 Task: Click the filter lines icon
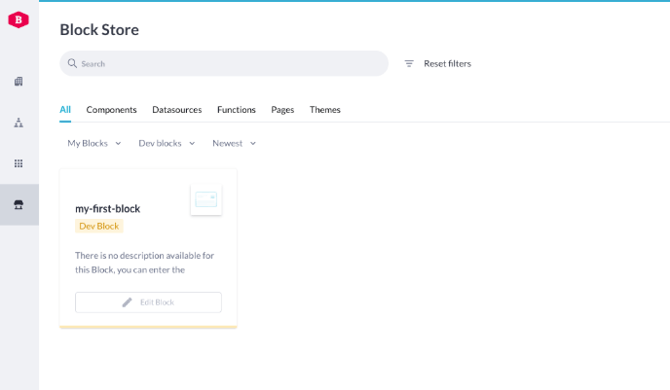(x=409, y=64)
